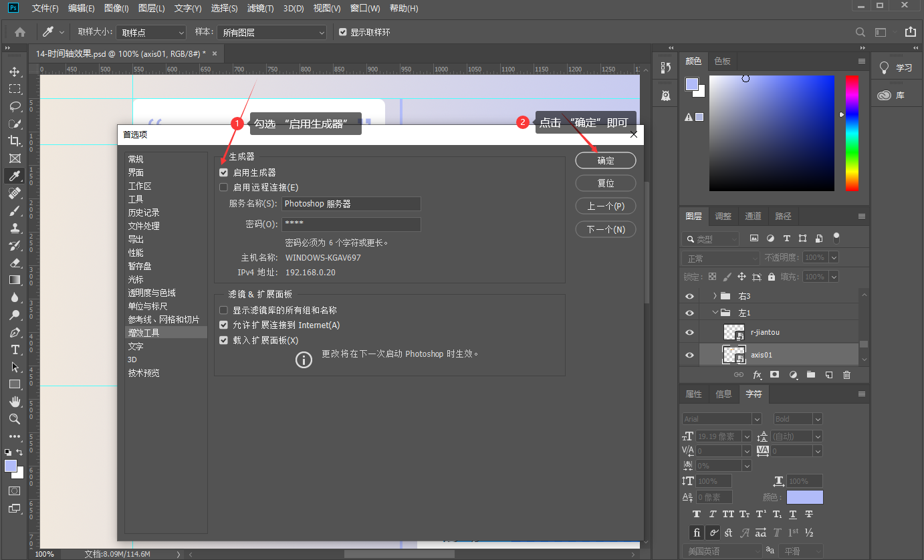
Task: Open the 正常 blend mode dropdown
Action: click(721, 258)
